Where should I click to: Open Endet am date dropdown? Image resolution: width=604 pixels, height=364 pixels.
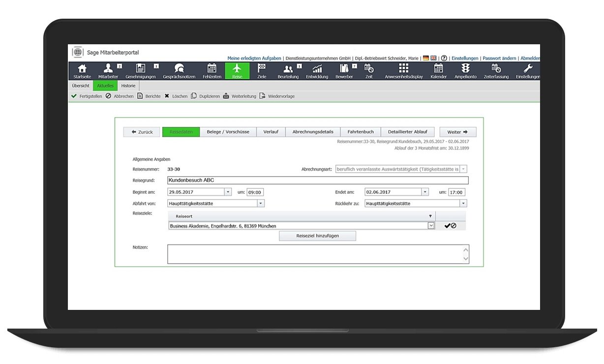tap(425, 192)
